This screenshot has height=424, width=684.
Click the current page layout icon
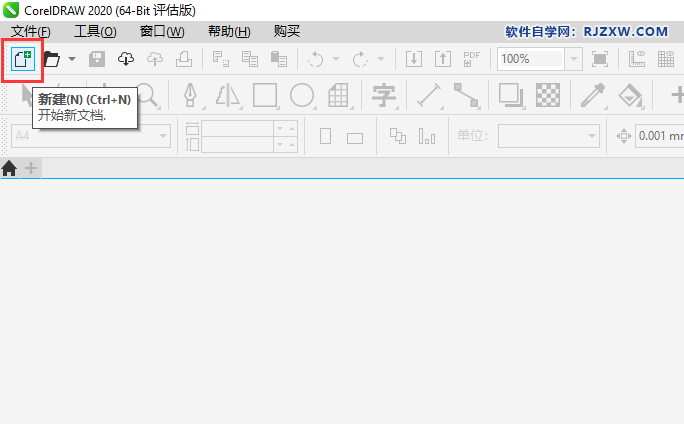point(427,136)
